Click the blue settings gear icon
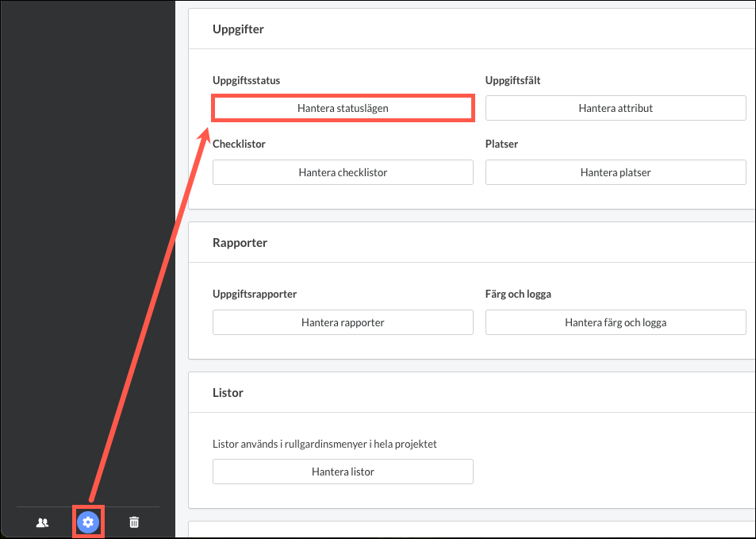Screen dimensions: 756x539 pos(88,522)
